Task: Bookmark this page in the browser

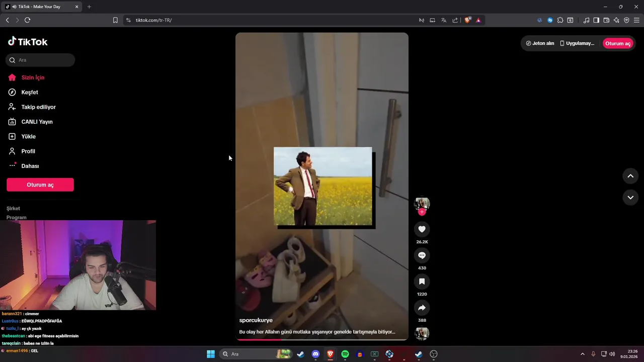Action: point(115,20)
